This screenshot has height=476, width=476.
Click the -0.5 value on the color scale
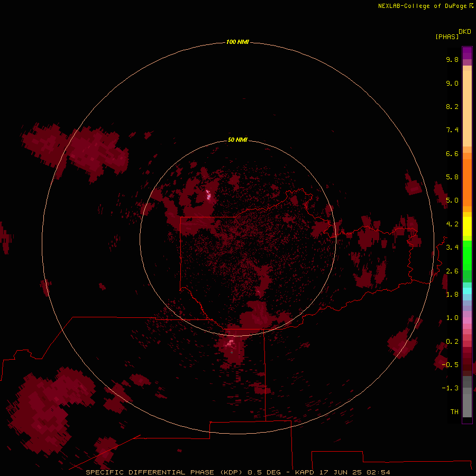(450, 365)
